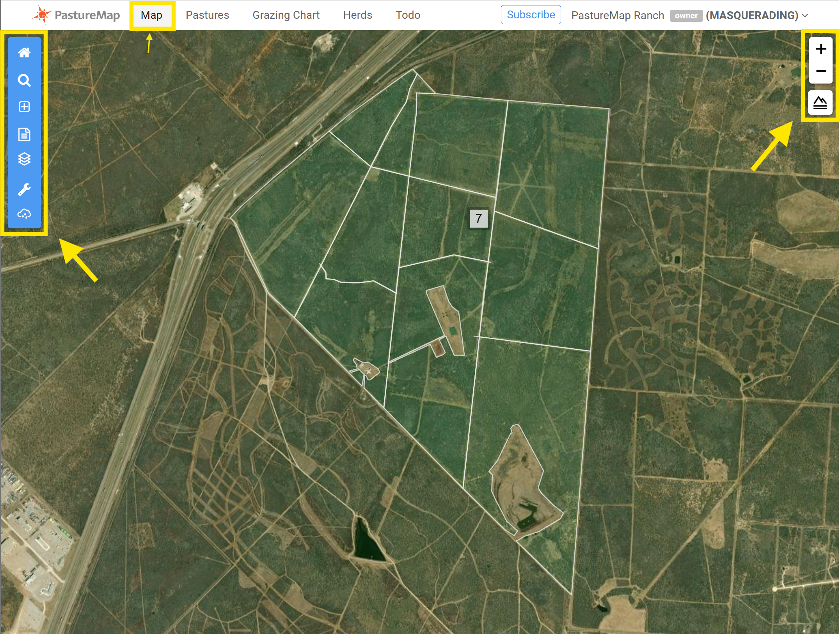Click the PastureMap logo

76,15
